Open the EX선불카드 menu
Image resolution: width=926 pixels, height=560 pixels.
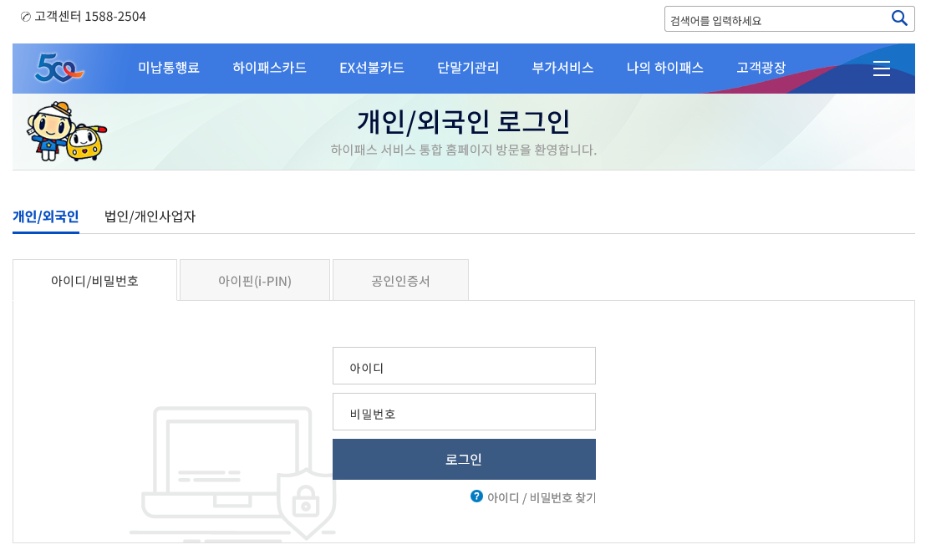(371, 68)
